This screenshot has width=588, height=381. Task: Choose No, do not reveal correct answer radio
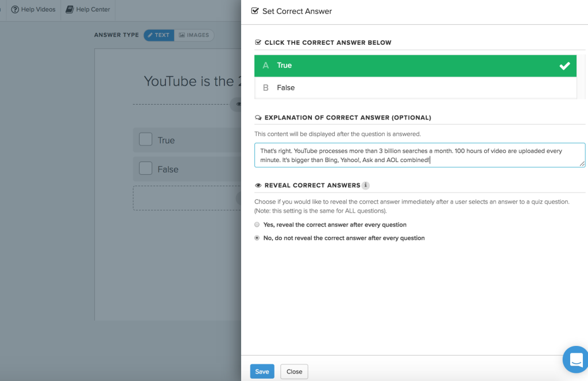click(x=257, y=237)
